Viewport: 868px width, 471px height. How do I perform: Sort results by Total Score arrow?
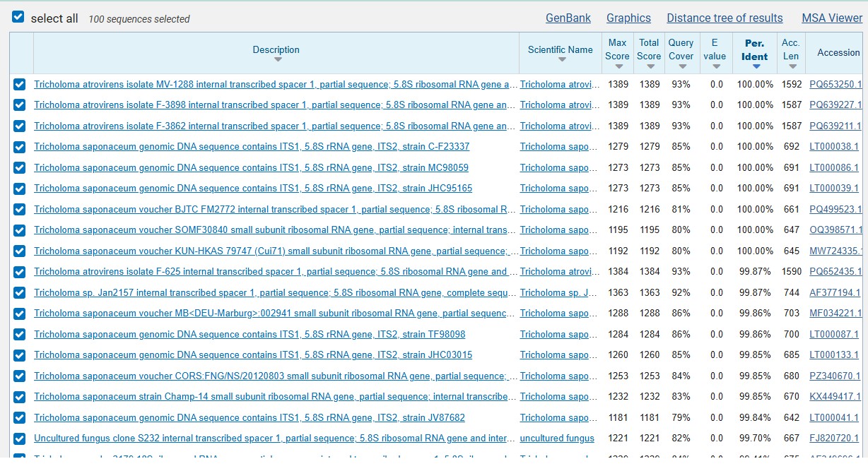coord(649,66)
